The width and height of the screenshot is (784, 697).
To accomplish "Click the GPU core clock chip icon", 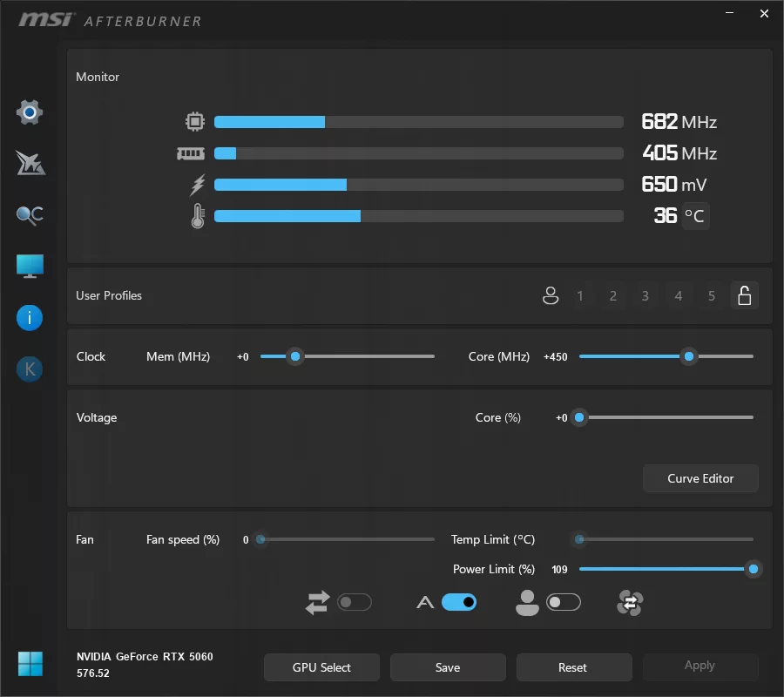I will click(195, 121).
